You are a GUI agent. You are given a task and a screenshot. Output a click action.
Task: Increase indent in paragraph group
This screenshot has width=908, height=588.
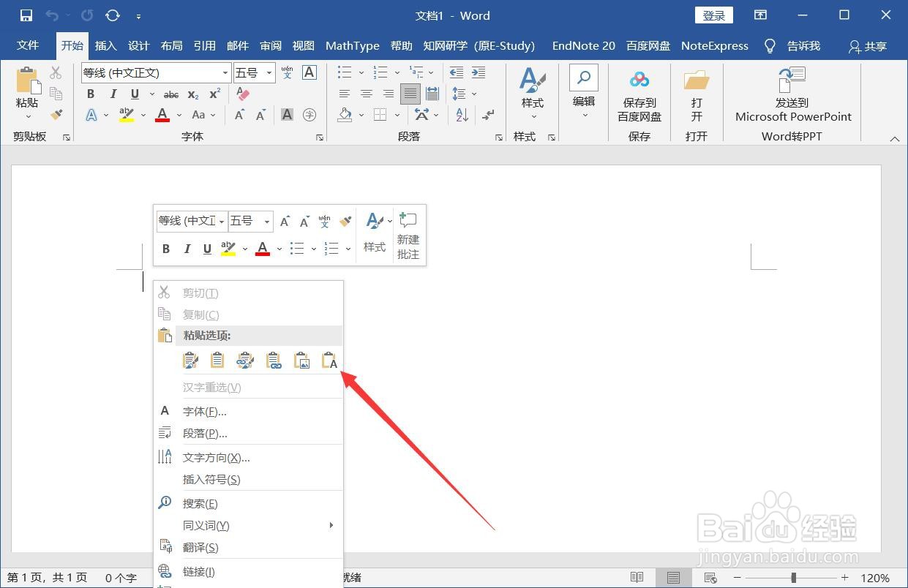(479, 72)
